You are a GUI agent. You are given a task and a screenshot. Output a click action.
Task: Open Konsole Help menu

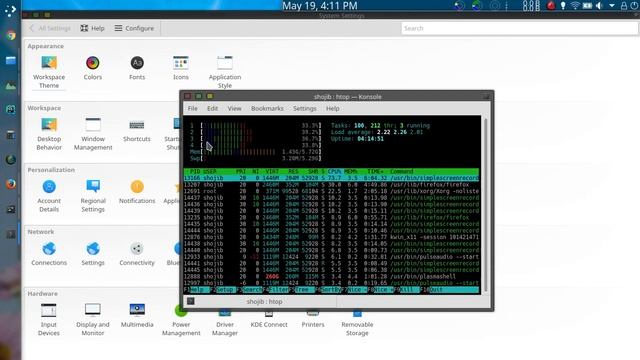pyautogui.click(x=332, y=109)
